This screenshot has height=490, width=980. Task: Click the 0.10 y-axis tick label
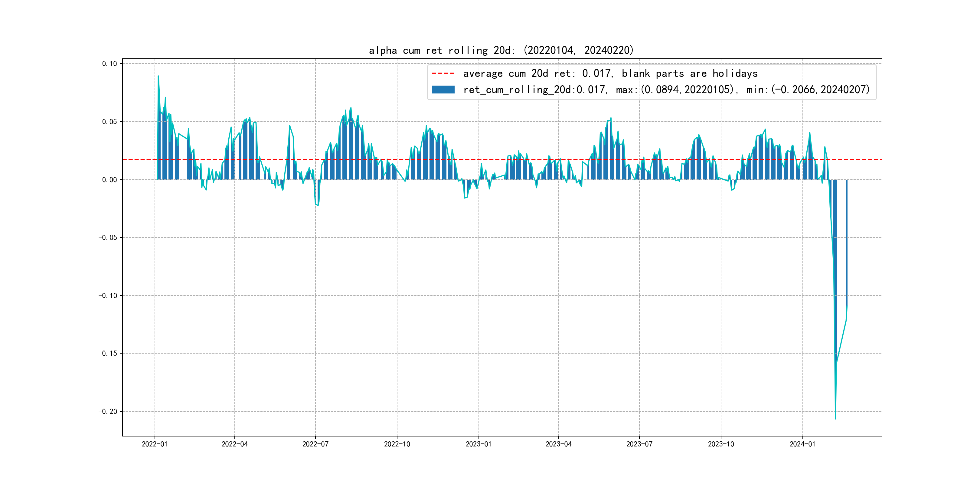click(x=109, y=64)
